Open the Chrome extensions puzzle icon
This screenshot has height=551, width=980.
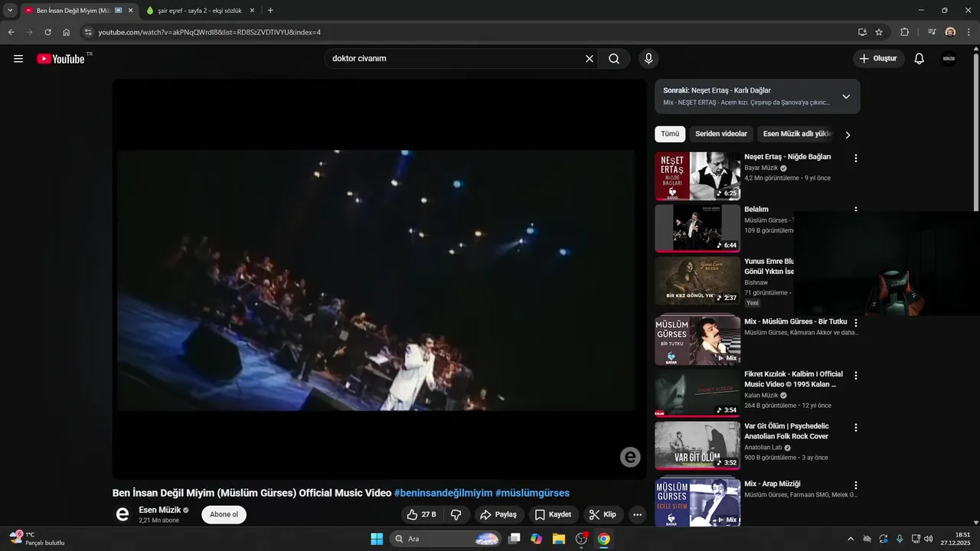tap(905, 32)
